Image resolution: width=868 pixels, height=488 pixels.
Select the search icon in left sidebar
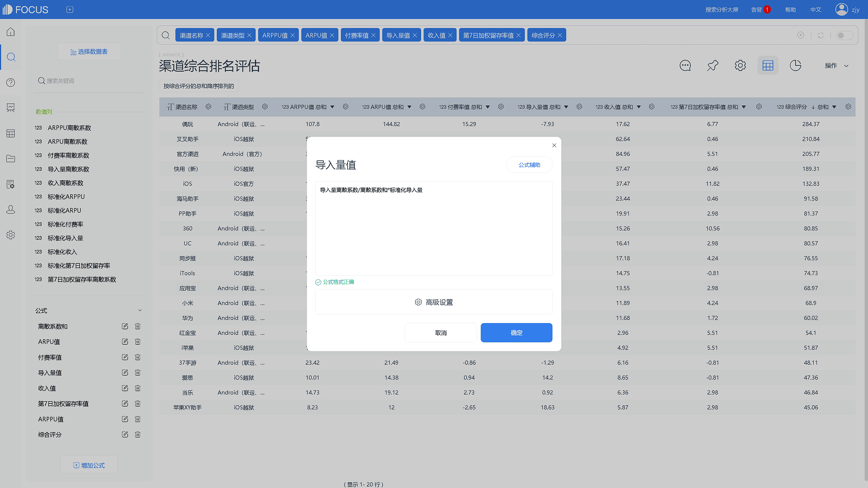(11, 57)
